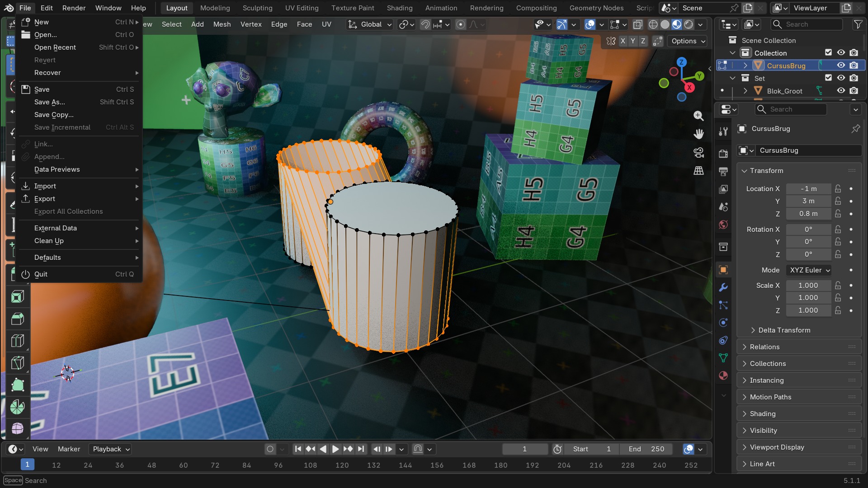Viewport: 868px width, 488px height.
Task: Open the Global orientation dropdown
Action: tap(370, 24)
